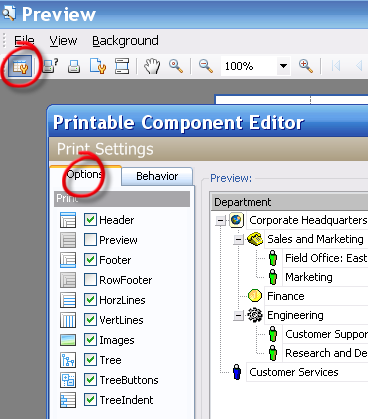368x419 pixels.
Task: Toggle the HorzLines checkbox
Action: click(90, 300)
